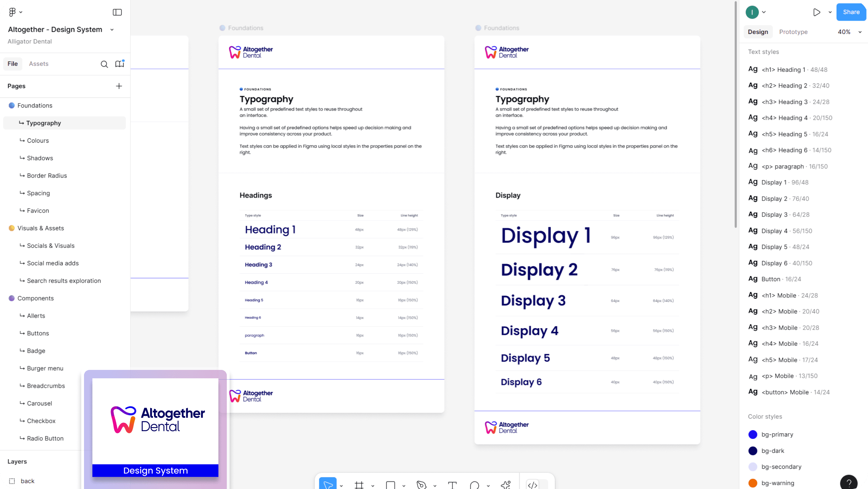The width and height of the screenshot is (868, 489).
Task: Click the Share button
Action: [x=851, y=12]
